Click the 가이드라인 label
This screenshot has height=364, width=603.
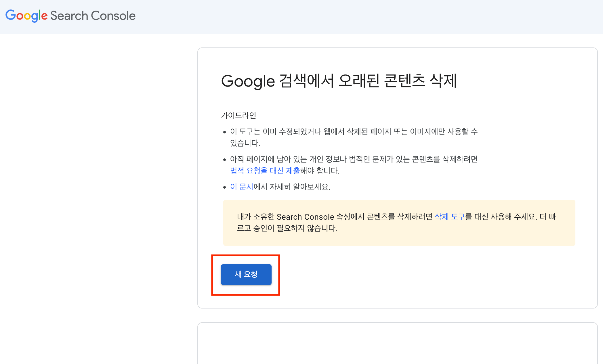click(x=238, y=115)
